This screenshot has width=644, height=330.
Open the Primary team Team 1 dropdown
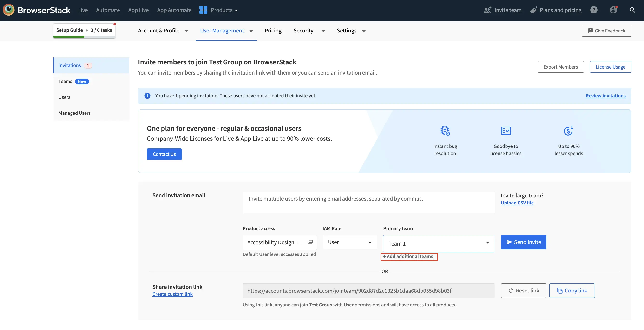coord(439,243)
